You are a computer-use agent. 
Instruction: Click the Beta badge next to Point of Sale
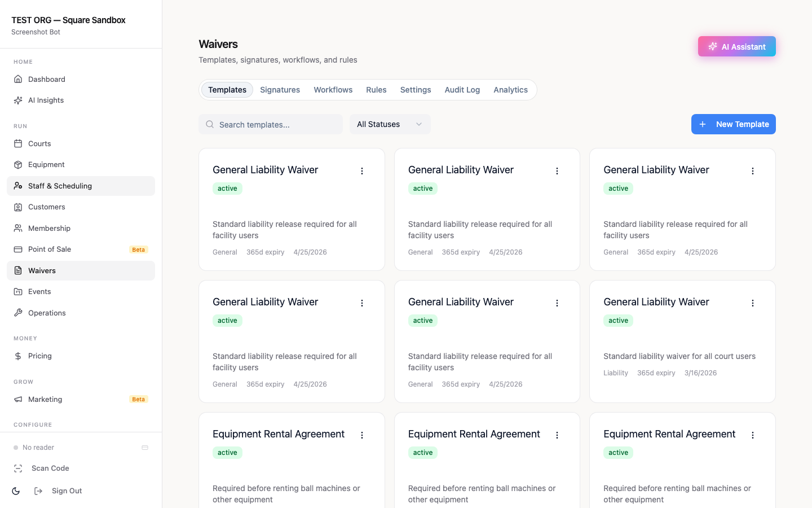point(139,249)
